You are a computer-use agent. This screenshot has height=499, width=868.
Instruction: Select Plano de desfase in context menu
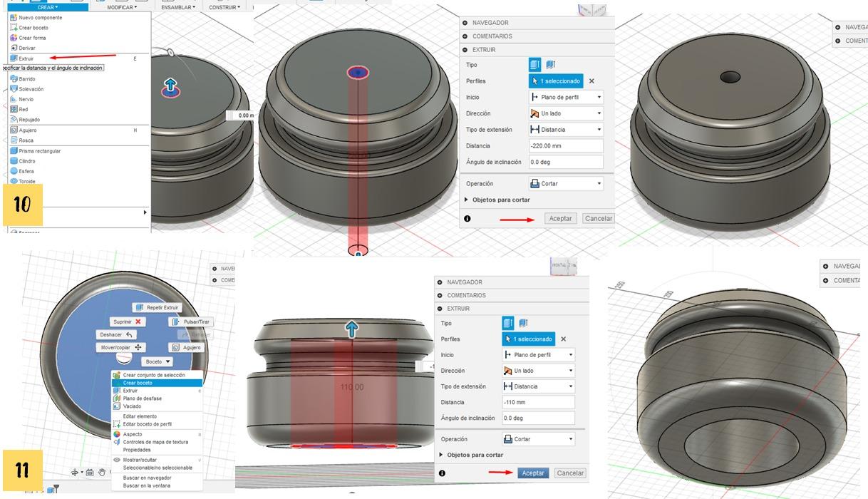click(x=157, y=398)
